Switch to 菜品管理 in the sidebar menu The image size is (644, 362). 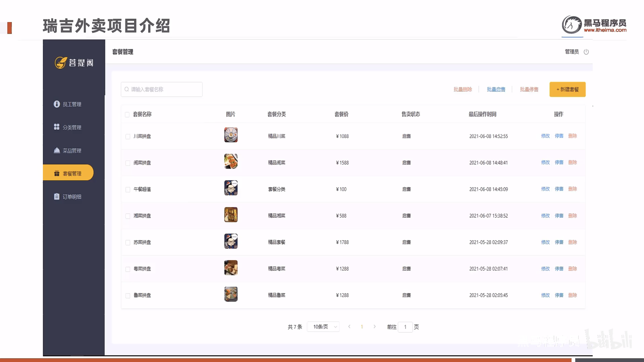pyautogui.click(x=72, y=150)
